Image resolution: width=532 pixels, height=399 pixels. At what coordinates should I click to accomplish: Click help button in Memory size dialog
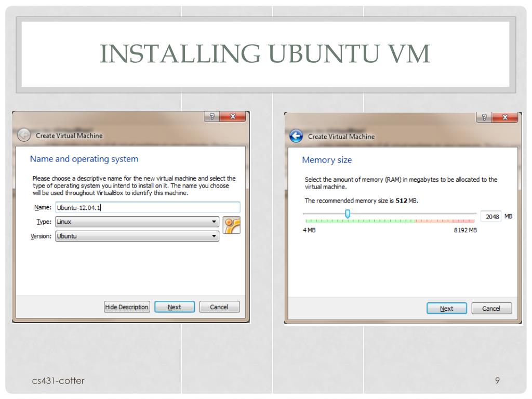484,117
